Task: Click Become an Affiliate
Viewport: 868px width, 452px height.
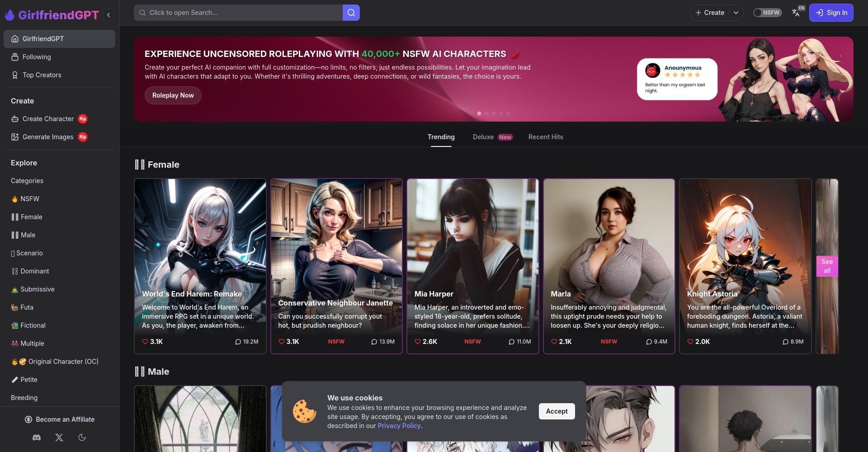Action: click(x=60, y=419)
